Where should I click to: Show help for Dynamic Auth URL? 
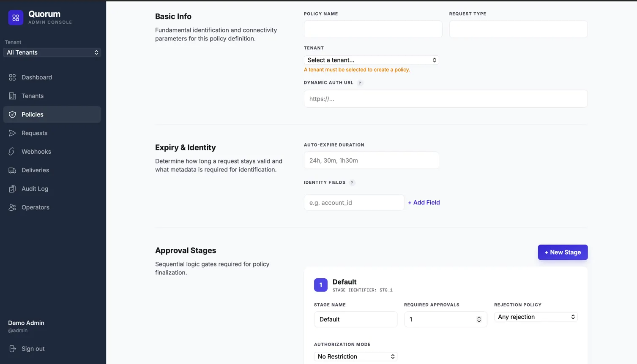[x=360, y=83]
